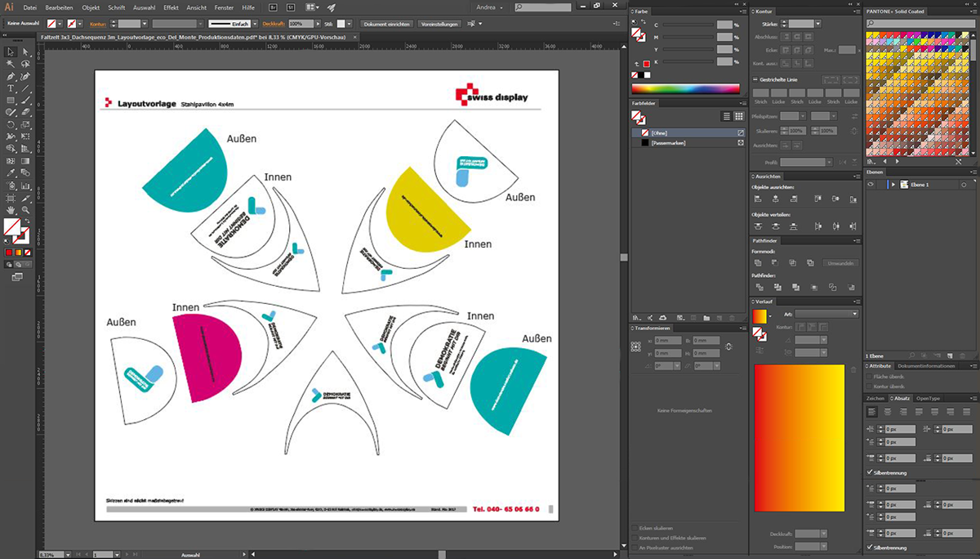Screen dimensions: 980x559
Task: Select the Type tool
Action: (11, 87)
